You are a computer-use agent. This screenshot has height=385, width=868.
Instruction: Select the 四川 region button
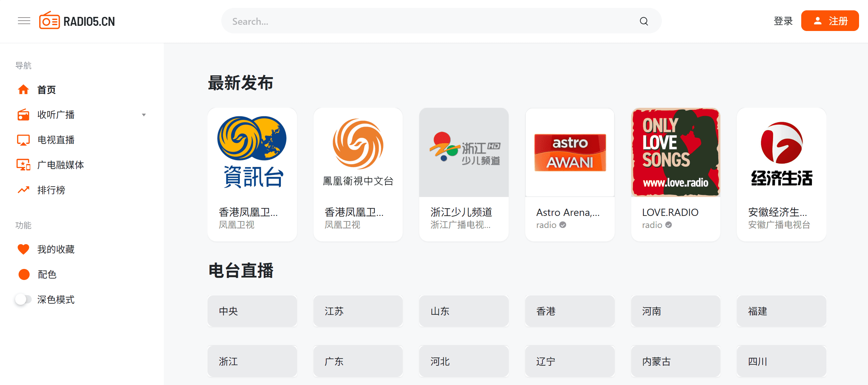[782, 361]
